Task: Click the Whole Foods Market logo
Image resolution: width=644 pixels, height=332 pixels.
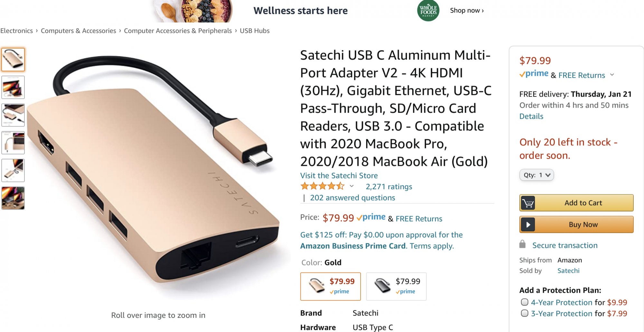Action: click(x=428, y=11)
